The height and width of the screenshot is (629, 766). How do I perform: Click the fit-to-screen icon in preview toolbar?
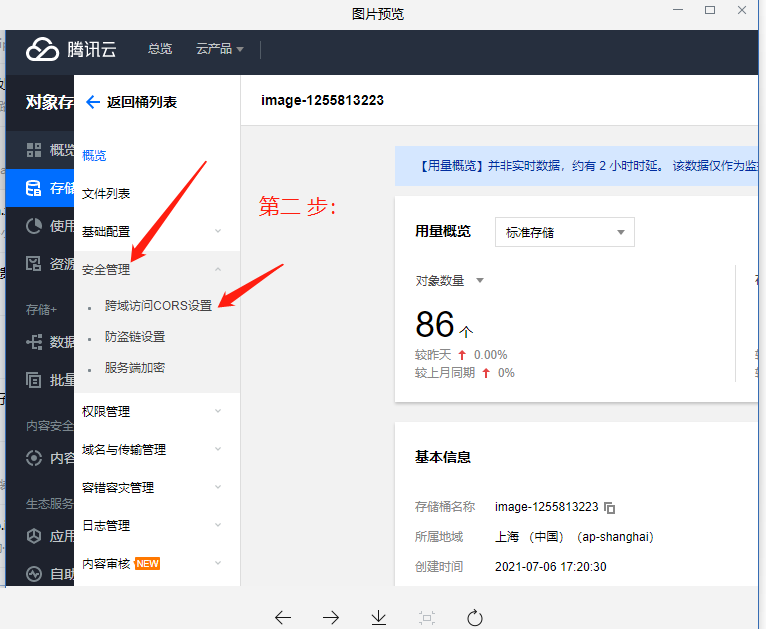tap(427, 618)
